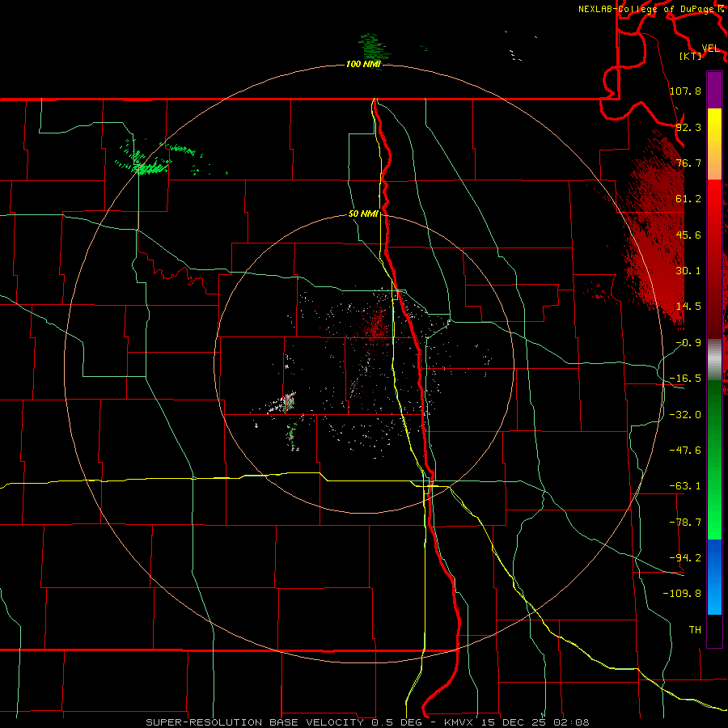728x728 pixels.
Task: Click the 107.8 velocity scale value
Action: (x=685, y=91)
